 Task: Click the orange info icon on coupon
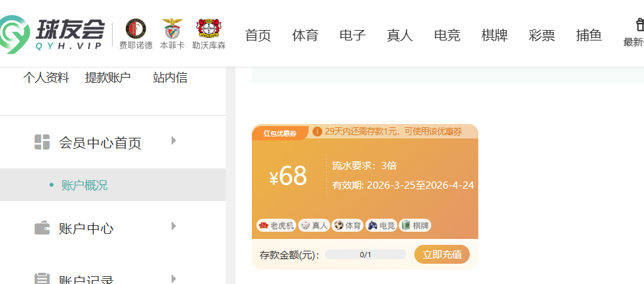[x=317, y=132]
